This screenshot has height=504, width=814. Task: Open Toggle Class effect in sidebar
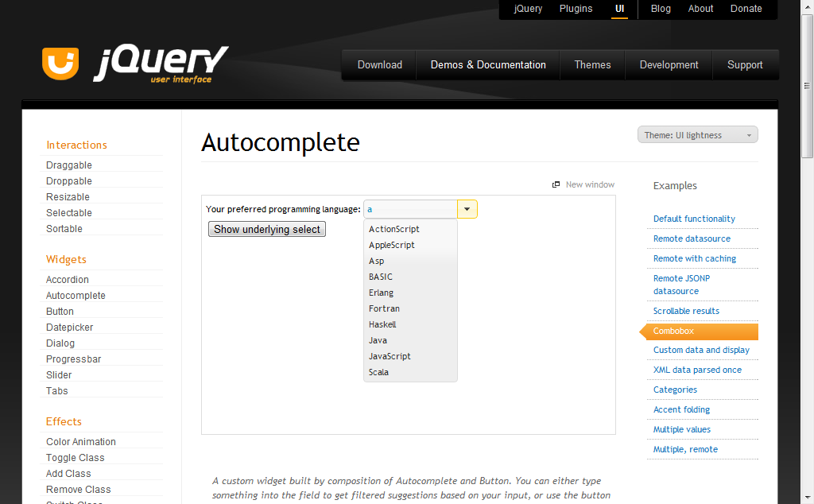pyautogui.click(x=76, y=458)
